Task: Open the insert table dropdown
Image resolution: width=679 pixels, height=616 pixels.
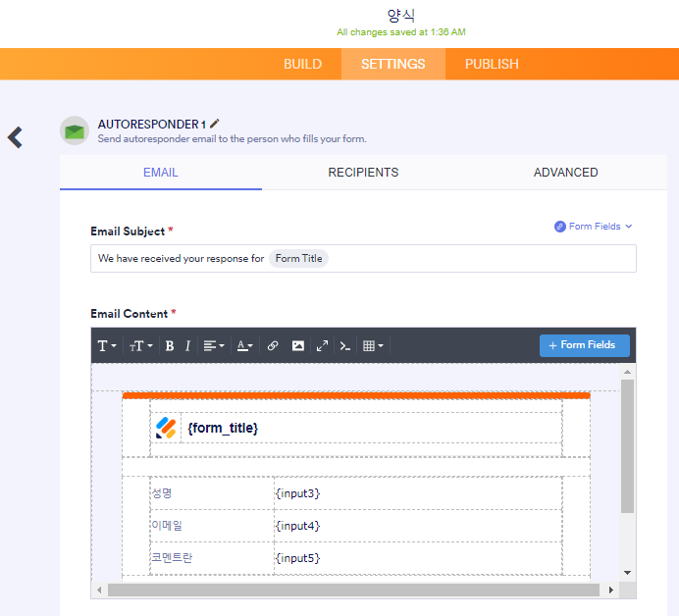Action: (x=373, y=346)
